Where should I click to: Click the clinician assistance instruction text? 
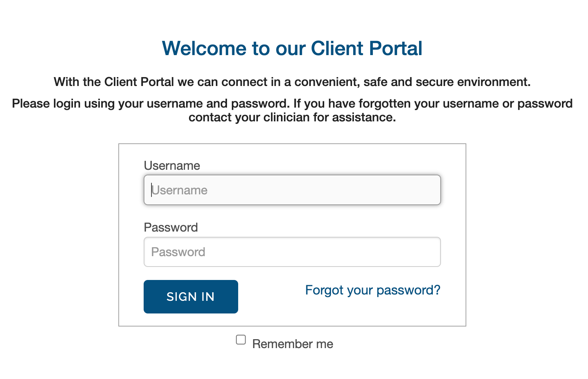point(293,110)
